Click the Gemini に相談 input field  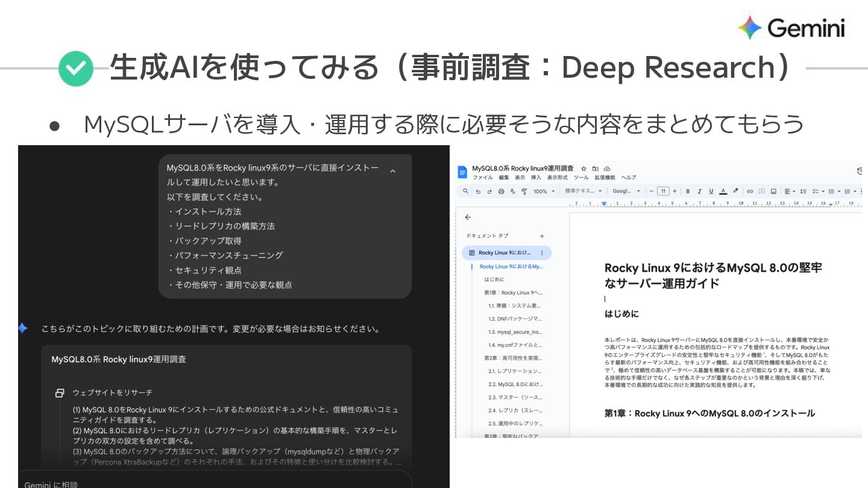(x=215, y=481)
